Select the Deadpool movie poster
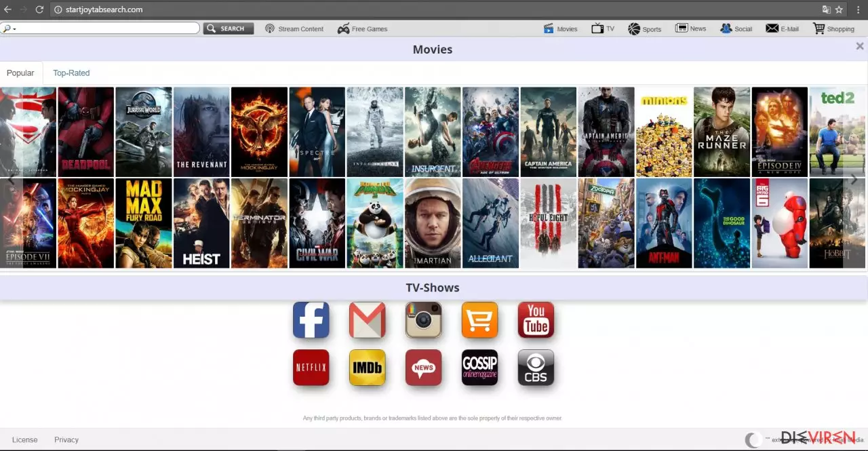The height and width of the screenshot is (451, 868). tap(85, 132)
